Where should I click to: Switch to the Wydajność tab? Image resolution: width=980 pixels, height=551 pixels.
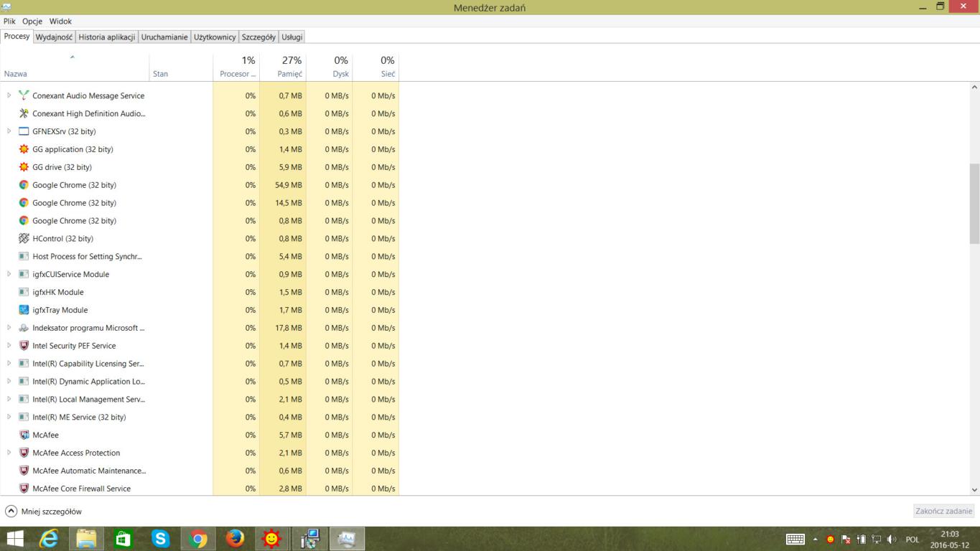coord(54,37)
